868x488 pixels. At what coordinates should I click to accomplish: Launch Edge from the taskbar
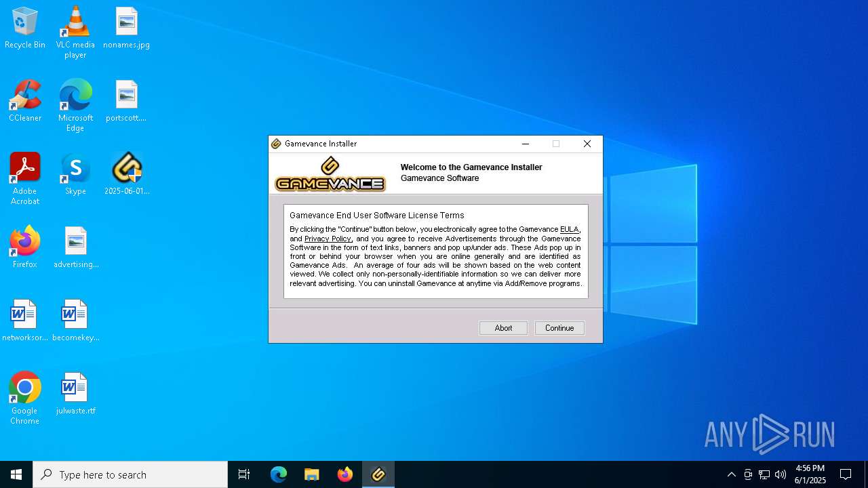[279, 474]
